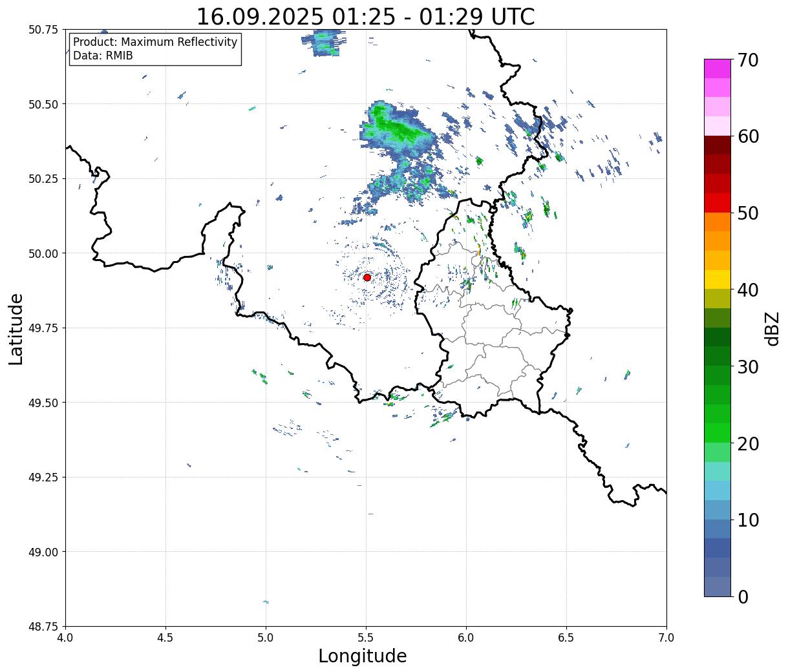Click the y-axis tick label 50.25
788x672 pixels.
(x=43, y=179)
